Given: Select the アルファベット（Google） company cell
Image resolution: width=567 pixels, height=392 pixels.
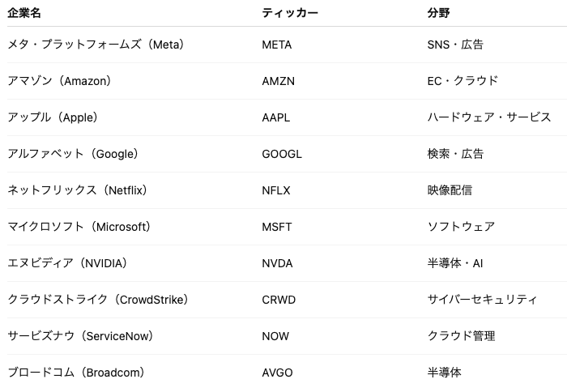Looking at the screenshot, I should [73, 154].
